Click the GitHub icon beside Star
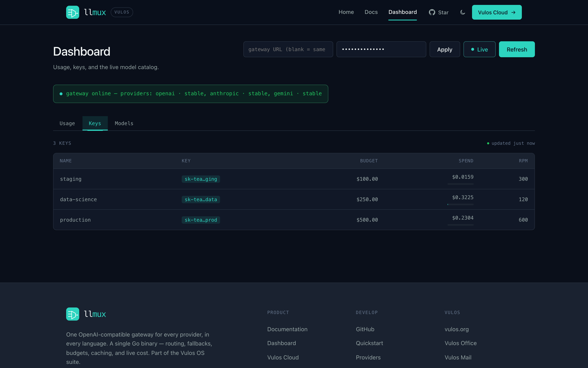Screen dimensions: 588x368 point(432,12)
